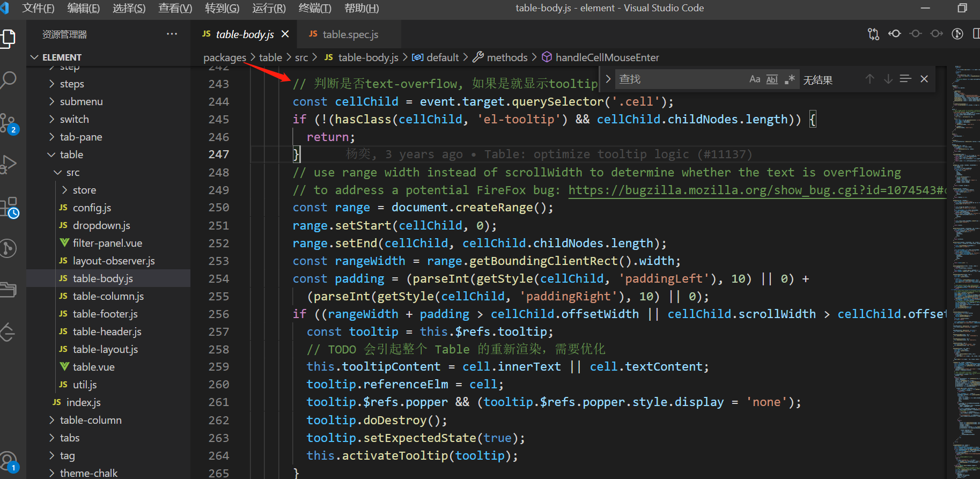Expand the tag folder
980x479 pixels.
click(x=108, y=455)
